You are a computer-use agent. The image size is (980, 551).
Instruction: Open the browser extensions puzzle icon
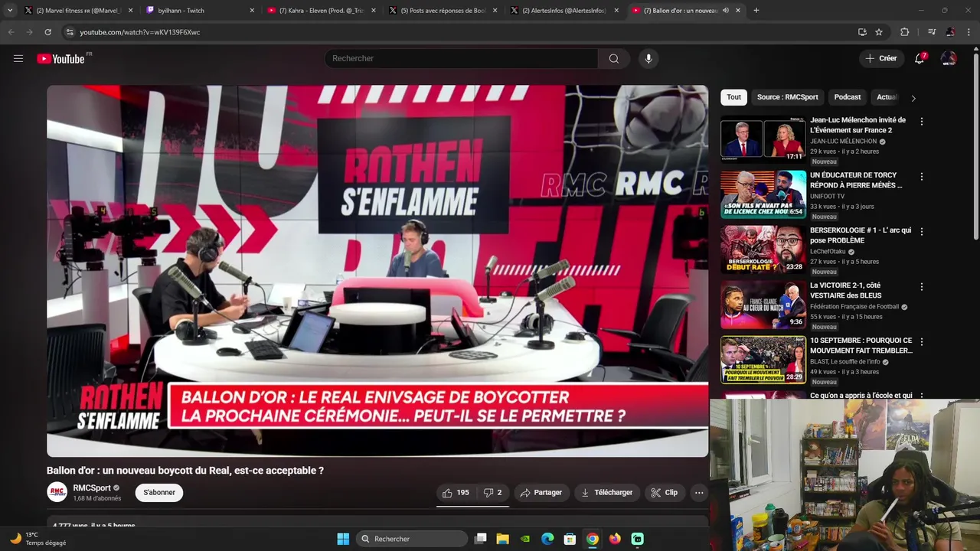click(904, 32)
